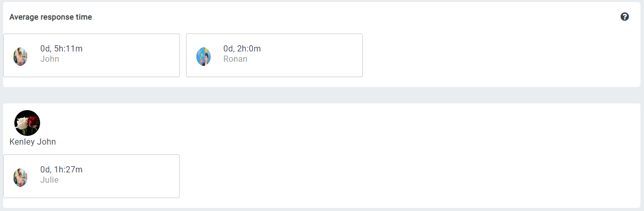
Task: Select John's response time card
Action: tap(128, 56)
